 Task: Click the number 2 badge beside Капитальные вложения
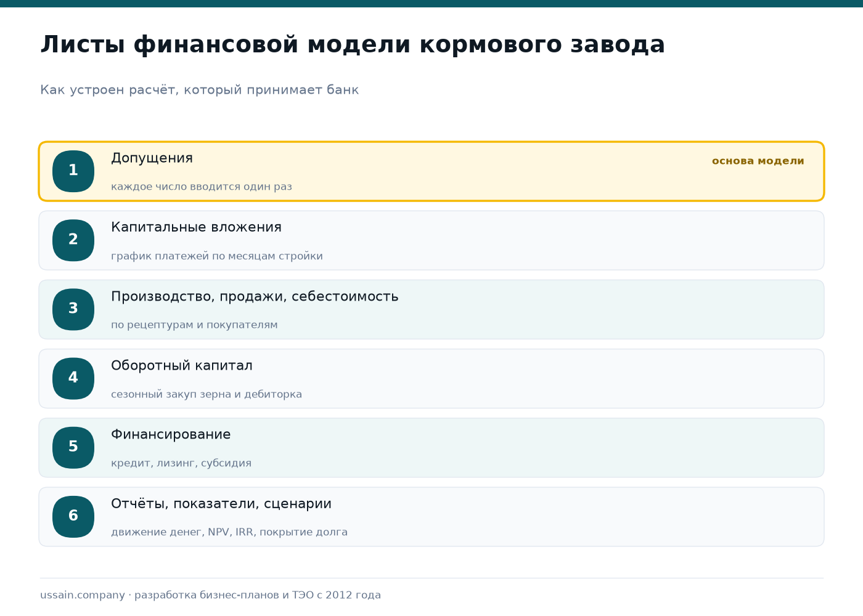pos(73,240)
